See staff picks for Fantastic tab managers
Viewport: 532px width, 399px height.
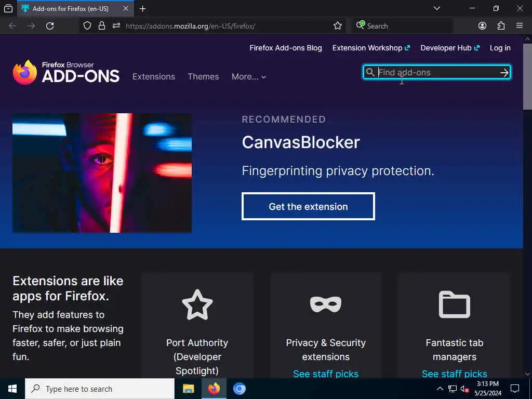(x=455, y=374)
